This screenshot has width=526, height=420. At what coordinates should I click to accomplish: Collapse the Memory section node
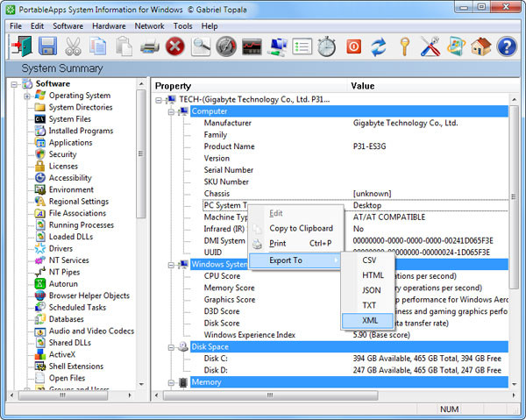(x=171, y=383)
